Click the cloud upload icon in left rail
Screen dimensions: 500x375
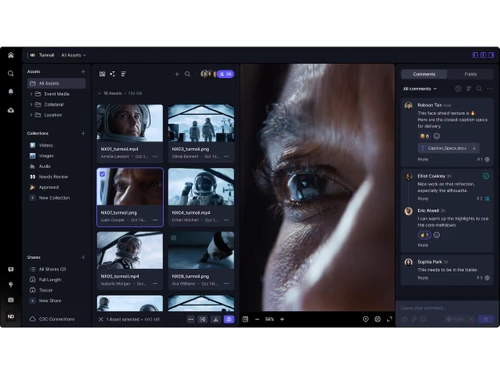click(11, 110)
